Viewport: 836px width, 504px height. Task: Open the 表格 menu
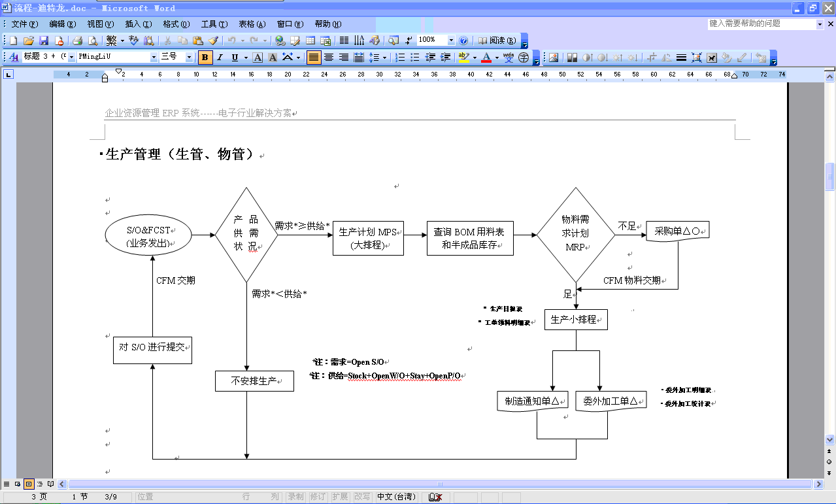(x=252, y=24)
